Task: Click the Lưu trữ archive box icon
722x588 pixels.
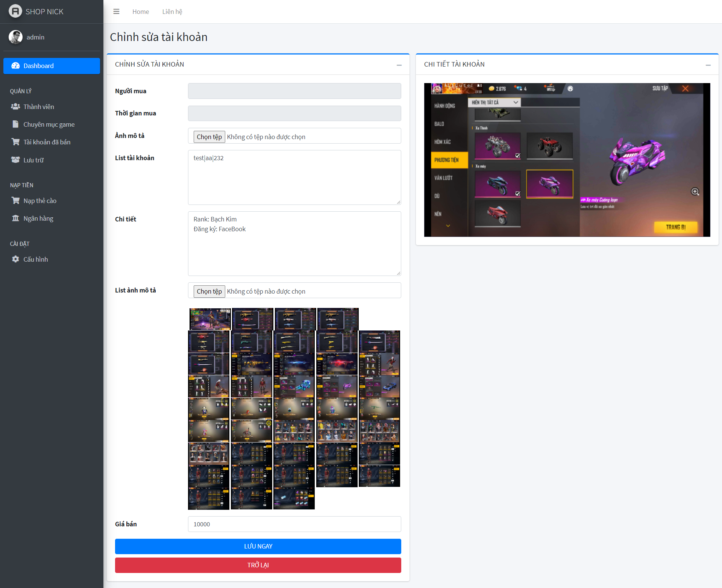Action: [x=15, y=160]
